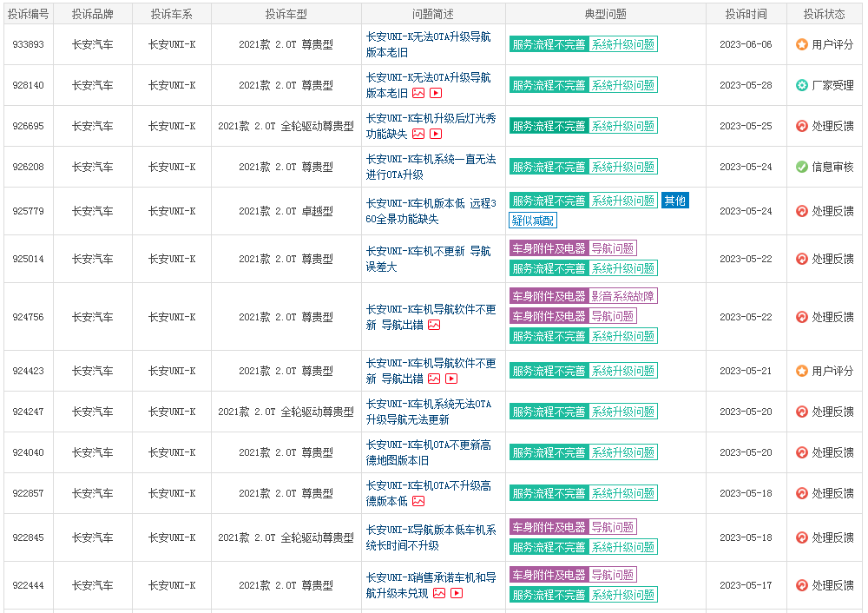Image resolution: width=868 pixels, height=613 pixels.
Task: Select complaint number cell 925779
Action: coord(29,211)
